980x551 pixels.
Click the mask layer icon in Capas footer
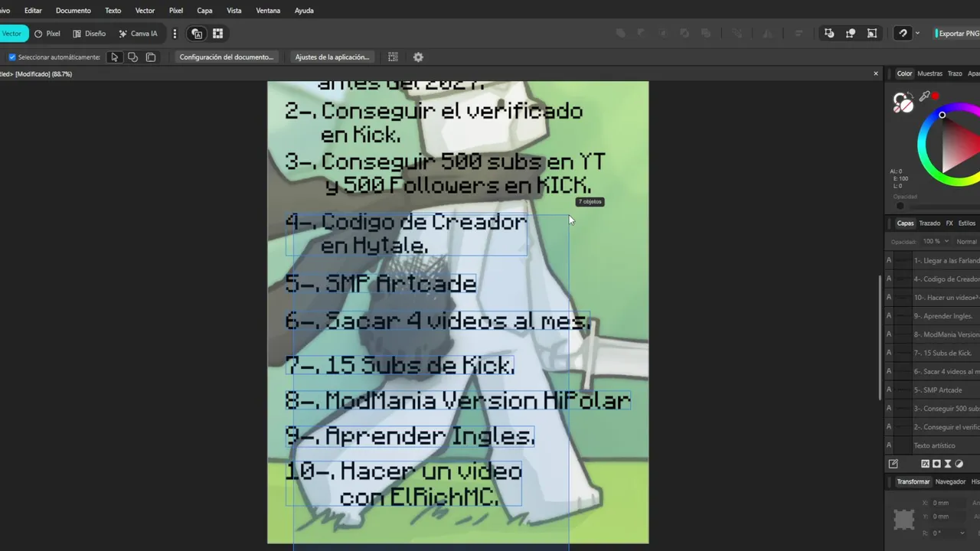[936, 464]
